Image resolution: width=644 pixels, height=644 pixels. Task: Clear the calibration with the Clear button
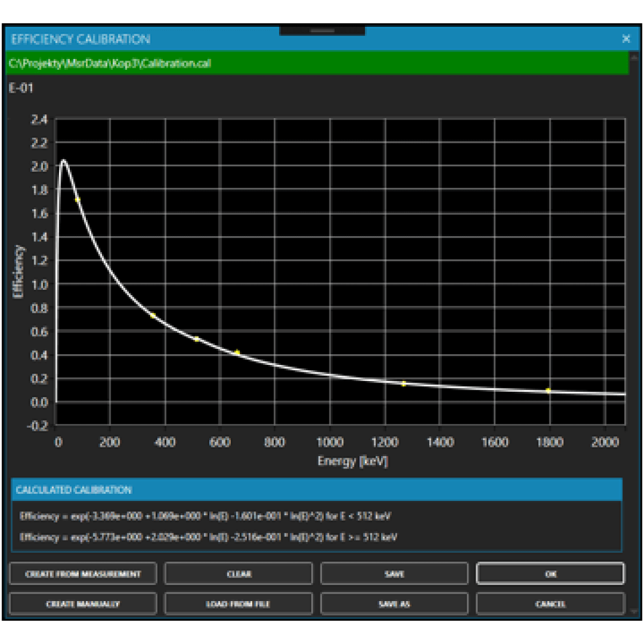(238, 574)
